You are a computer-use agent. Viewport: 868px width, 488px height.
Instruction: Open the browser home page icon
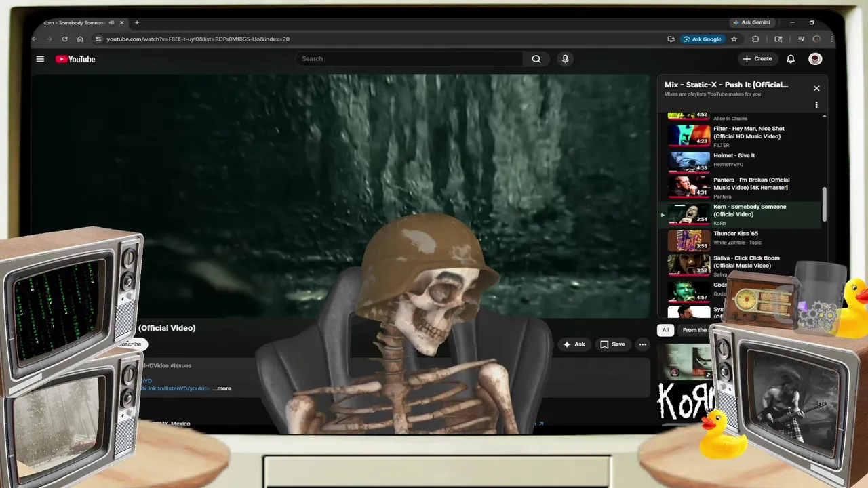(80, 39)
